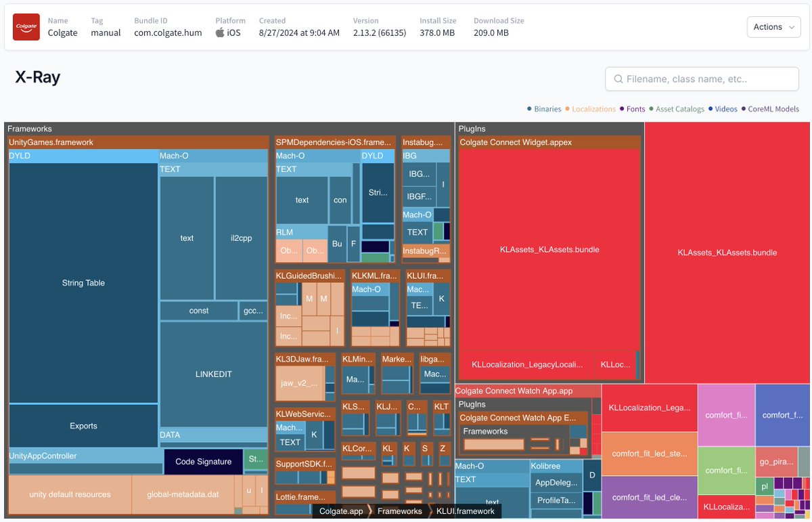812x522 pixels.
Task: Select the Exports block
Action: click(83, 426)
